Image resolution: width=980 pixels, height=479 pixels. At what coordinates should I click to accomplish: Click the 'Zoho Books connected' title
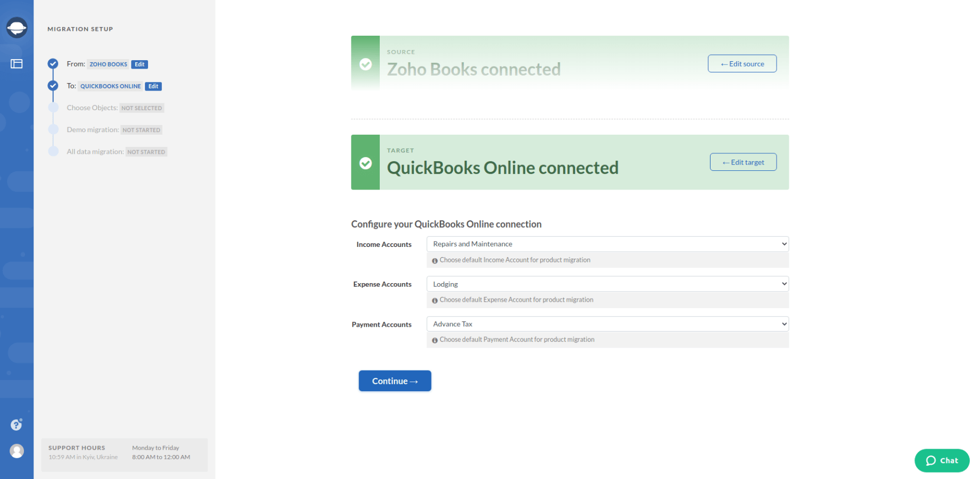(x=474, y=69)
